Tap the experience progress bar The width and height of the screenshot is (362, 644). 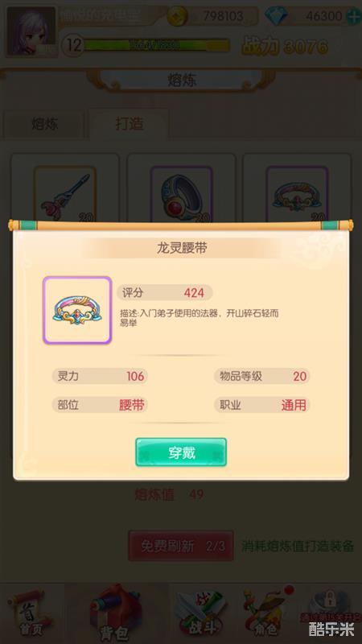pyautogui.click(x=156, y=45)
